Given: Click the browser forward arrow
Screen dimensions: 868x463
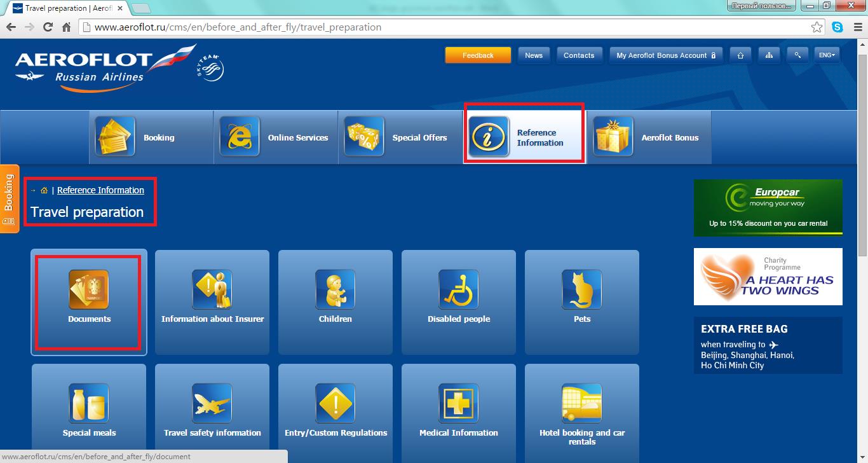Looking at the screenshot, I should click(x=29, y=27).
